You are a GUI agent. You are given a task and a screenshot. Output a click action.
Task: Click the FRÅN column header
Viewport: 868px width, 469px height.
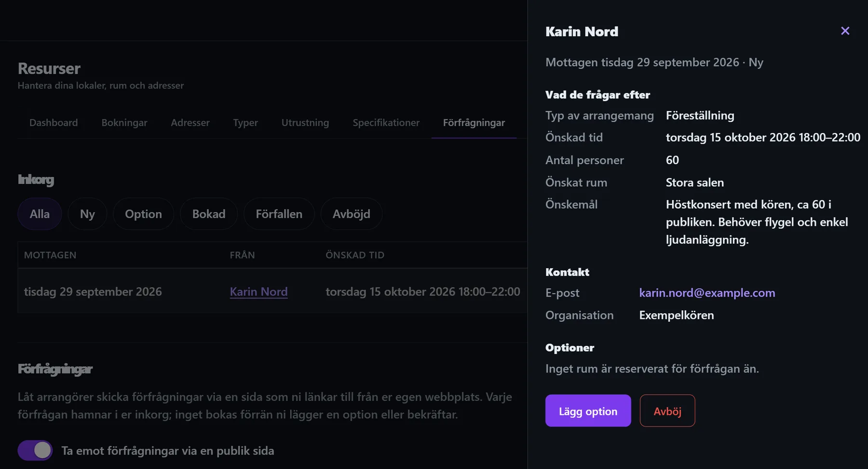tap(242, 255)
